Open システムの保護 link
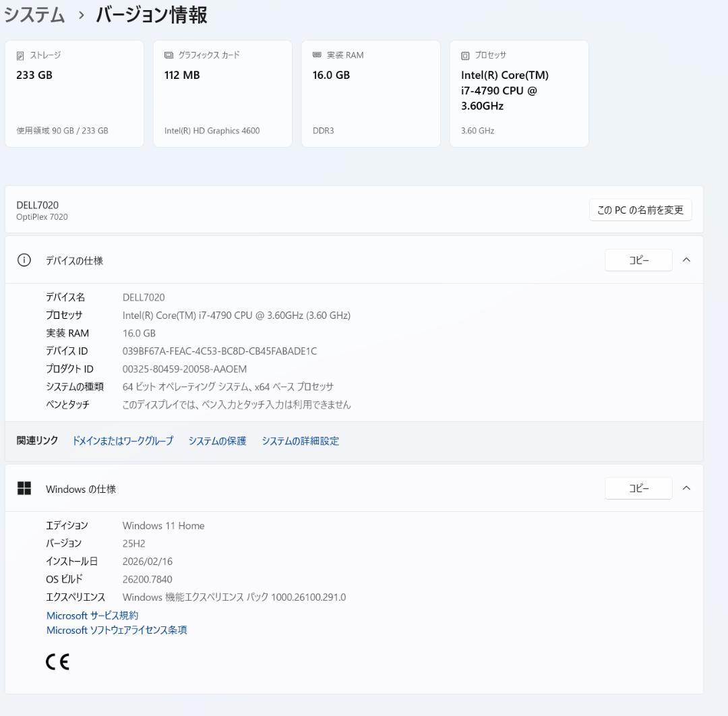 [217, 441]
